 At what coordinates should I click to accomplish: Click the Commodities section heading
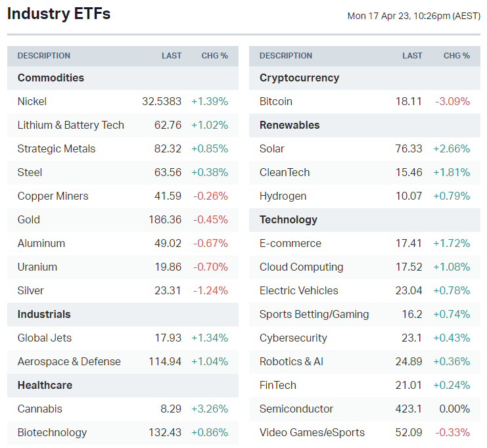coord(51,78)
